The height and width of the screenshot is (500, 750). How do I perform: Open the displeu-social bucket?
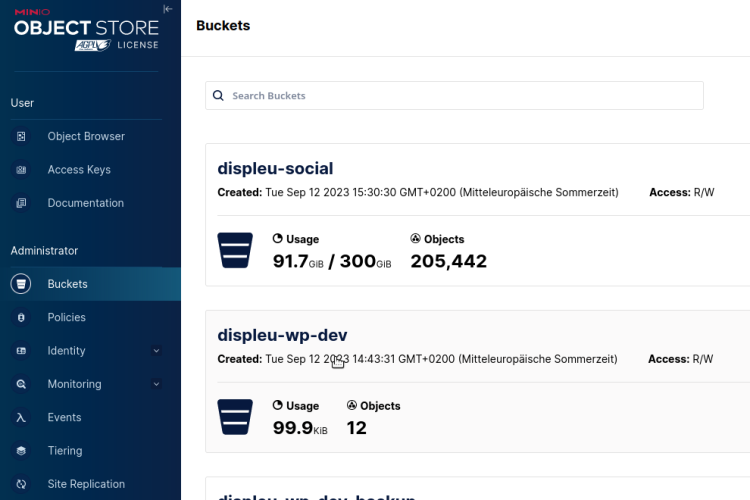click(x=275, y=168)
